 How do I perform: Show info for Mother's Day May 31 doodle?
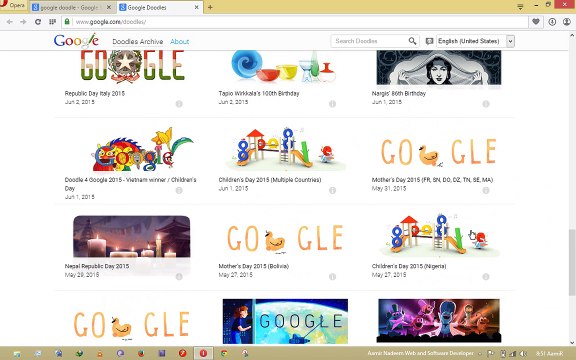(486, 190)
